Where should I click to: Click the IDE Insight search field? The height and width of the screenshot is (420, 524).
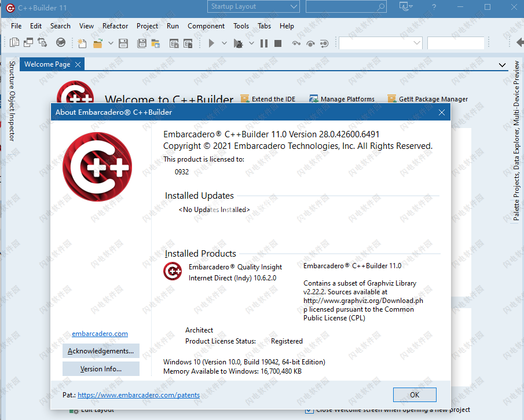tap(346, 7)
